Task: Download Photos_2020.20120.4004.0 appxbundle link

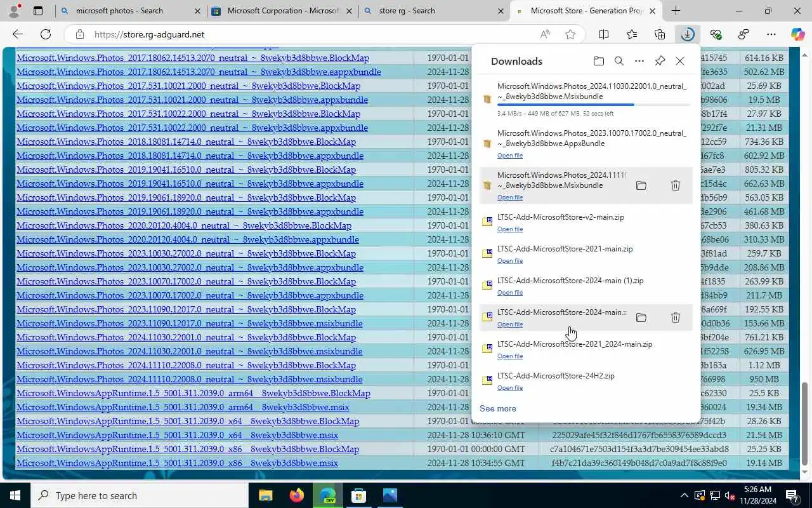Action: (188, 239)
